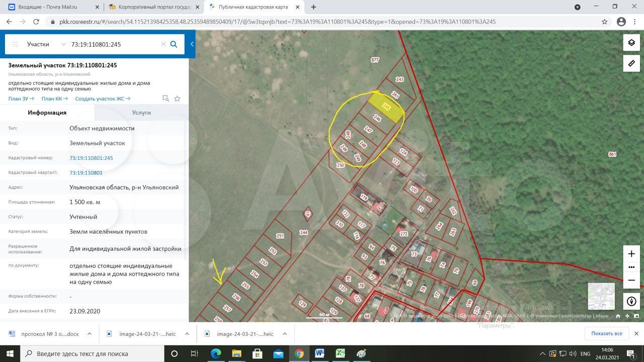The height and width of the screenshot is (362, 644).
Task: Add the parcel to favorites with the star
Action: pyautogui.click(x=177, y=99)
